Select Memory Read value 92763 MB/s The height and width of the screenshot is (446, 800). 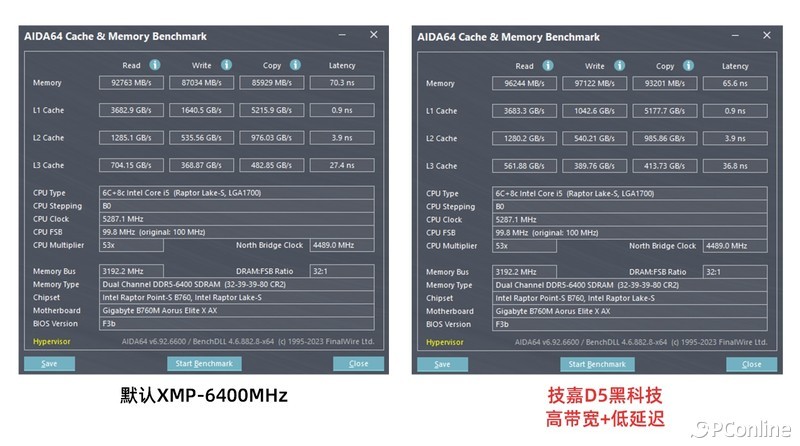tap(131, 83)
